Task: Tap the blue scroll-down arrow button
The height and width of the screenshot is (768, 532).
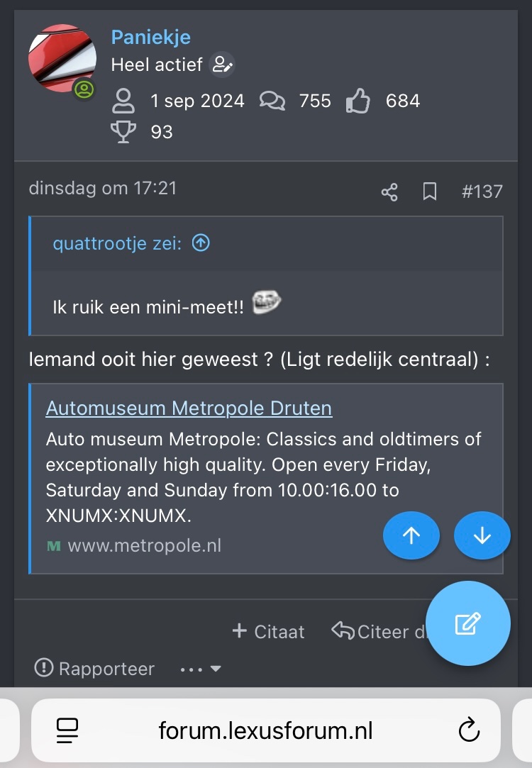Action: click(482, 535)
